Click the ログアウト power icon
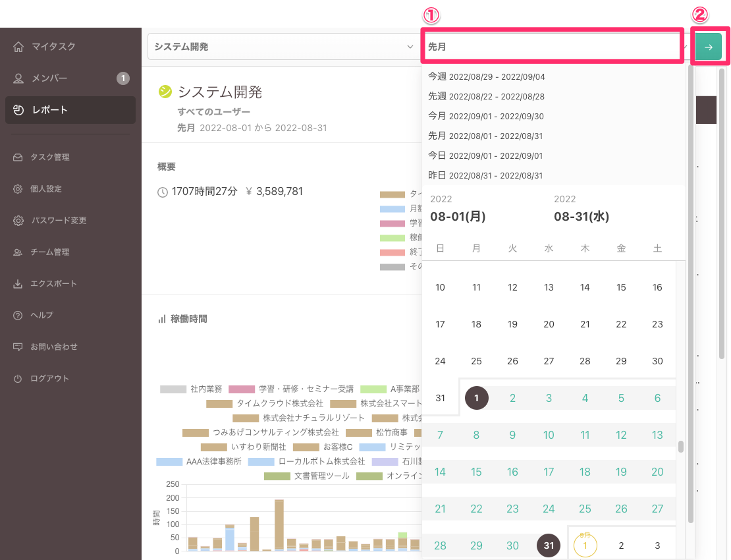The width and height of the screenshot is (731, 560). click(x=18, y=378)
